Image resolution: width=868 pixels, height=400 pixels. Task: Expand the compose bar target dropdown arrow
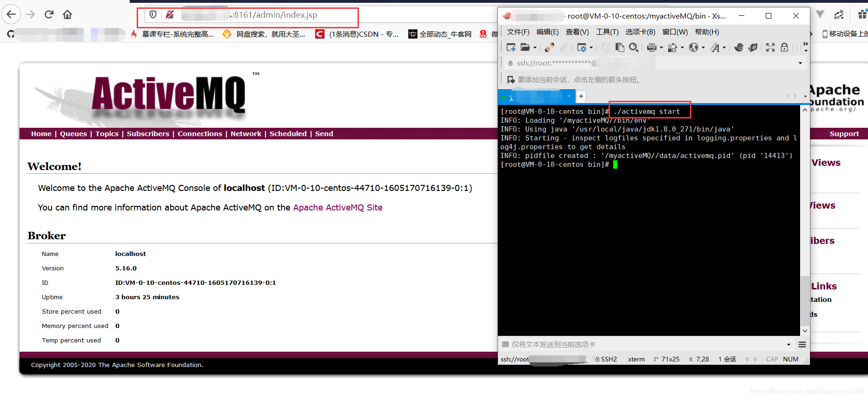pos(788,345)
